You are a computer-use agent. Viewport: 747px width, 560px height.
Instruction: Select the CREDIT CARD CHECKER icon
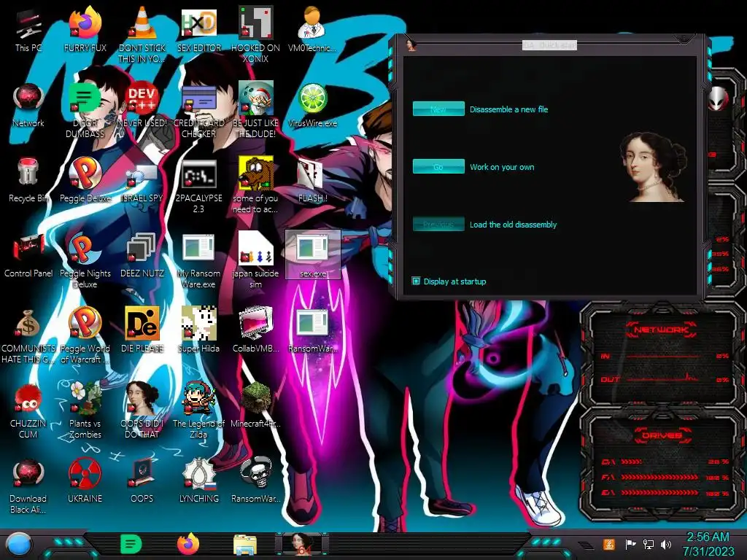pos(198,99)
